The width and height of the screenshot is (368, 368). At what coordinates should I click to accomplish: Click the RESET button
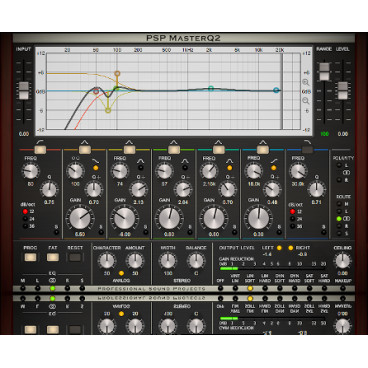[75, 257]
